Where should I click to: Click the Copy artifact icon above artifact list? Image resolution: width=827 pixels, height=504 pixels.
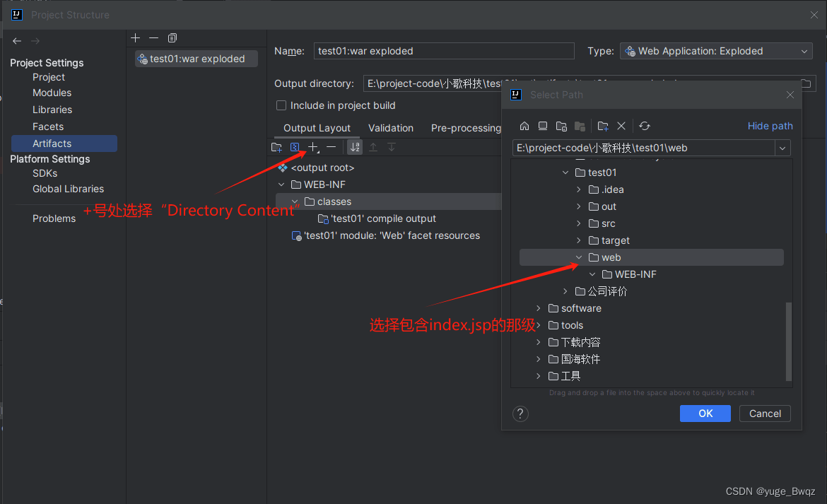(172, 37)
